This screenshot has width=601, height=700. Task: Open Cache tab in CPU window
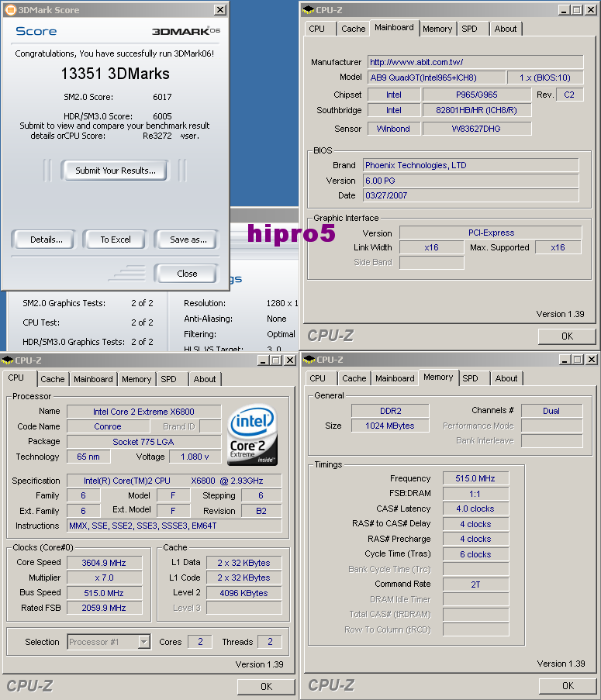pos(52,379)
